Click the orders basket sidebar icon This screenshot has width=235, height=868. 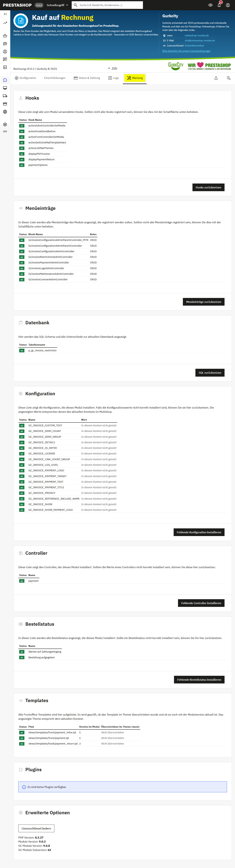(5, 36)
